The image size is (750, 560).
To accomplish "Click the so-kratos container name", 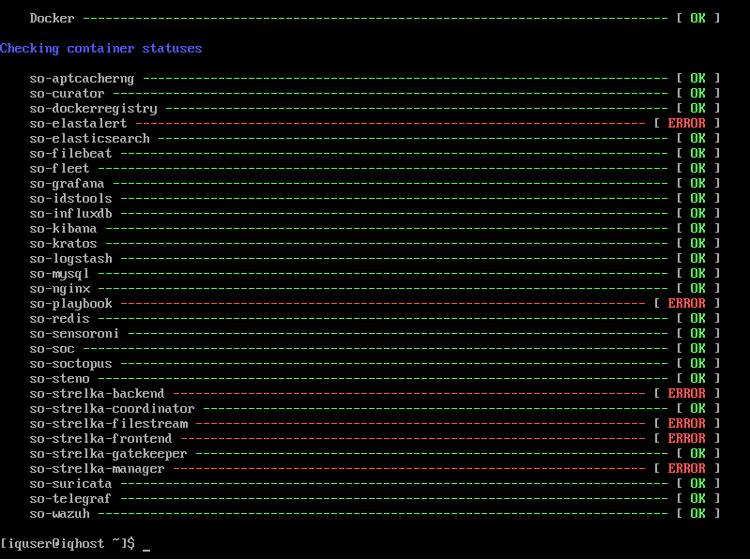I will tap(63, 244).
